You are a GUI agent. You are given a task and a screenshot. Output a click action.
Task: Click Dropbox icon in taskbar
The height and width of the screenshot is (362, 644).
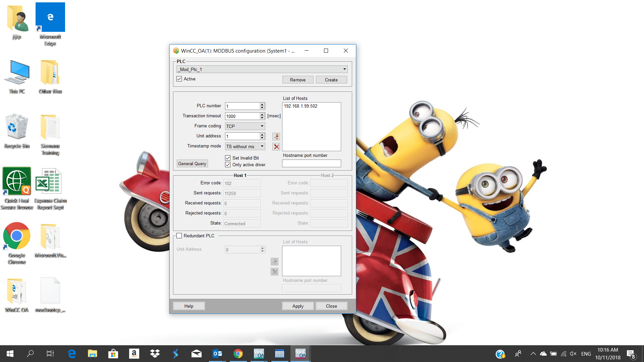[x=155, y=354]
